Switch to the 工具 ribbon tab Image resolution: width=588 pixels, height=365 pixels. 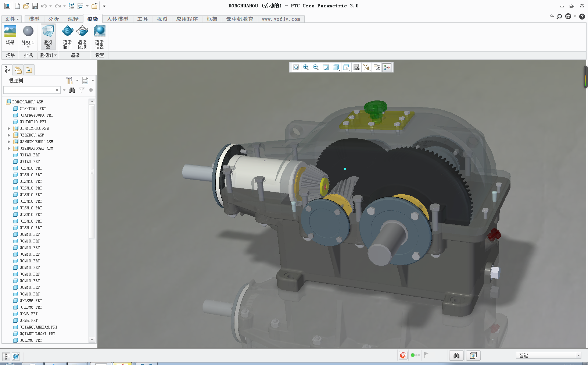pyautogui.click(x=143, y=19)
